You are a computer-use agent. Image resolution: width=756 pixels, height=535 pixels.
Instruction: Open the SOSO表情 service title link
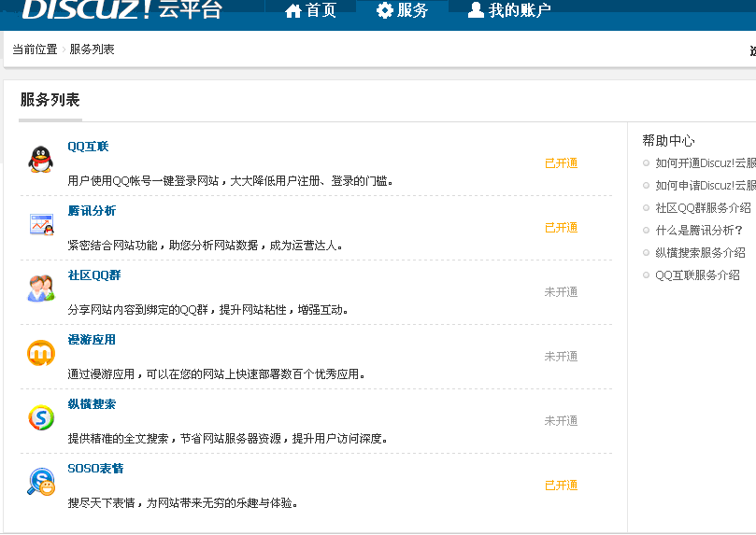pyautogui.click(x=95, y=469)
